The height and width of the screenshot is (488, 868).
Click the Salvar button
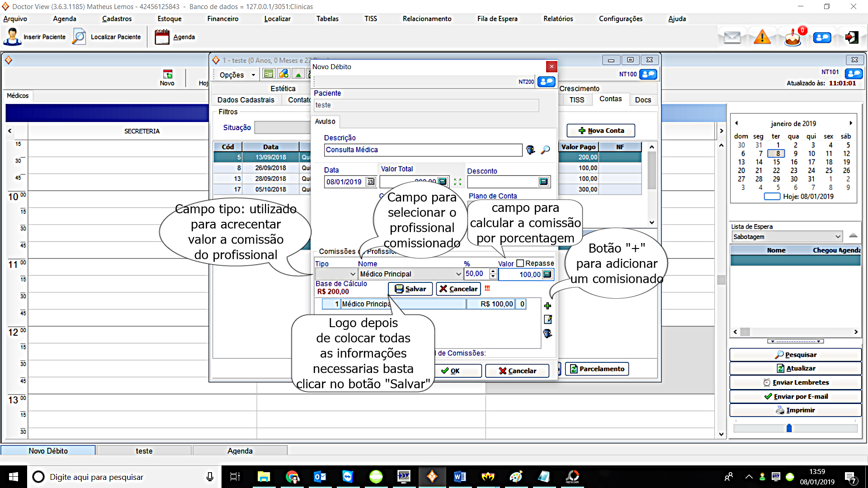click(410, 289)
